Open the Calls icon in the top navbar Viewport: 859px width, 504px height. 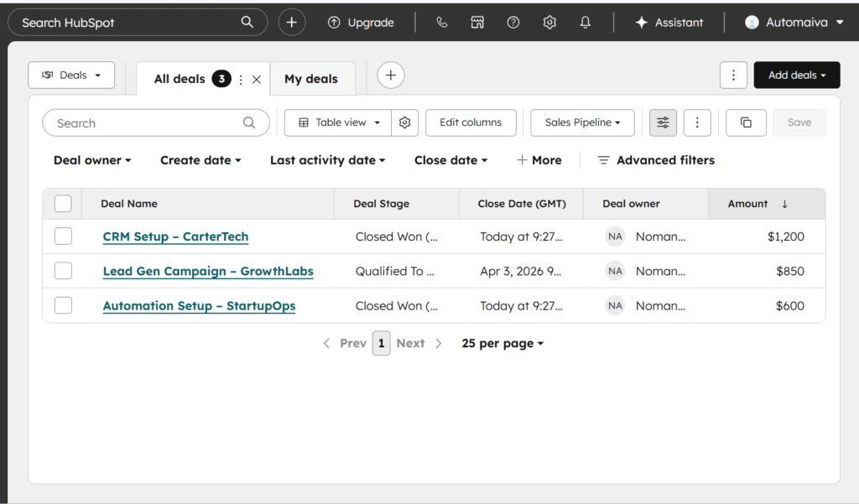coord(442,22)
